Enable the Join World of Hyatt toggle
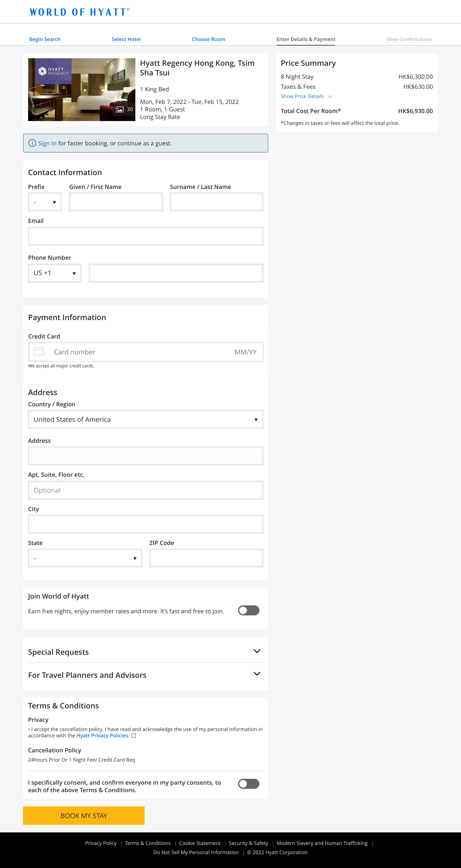 tap(248, 610)
